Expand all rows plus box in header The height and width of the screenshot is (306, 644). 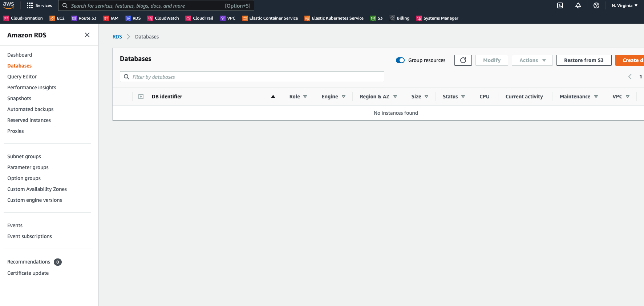[x=141, y=97]
